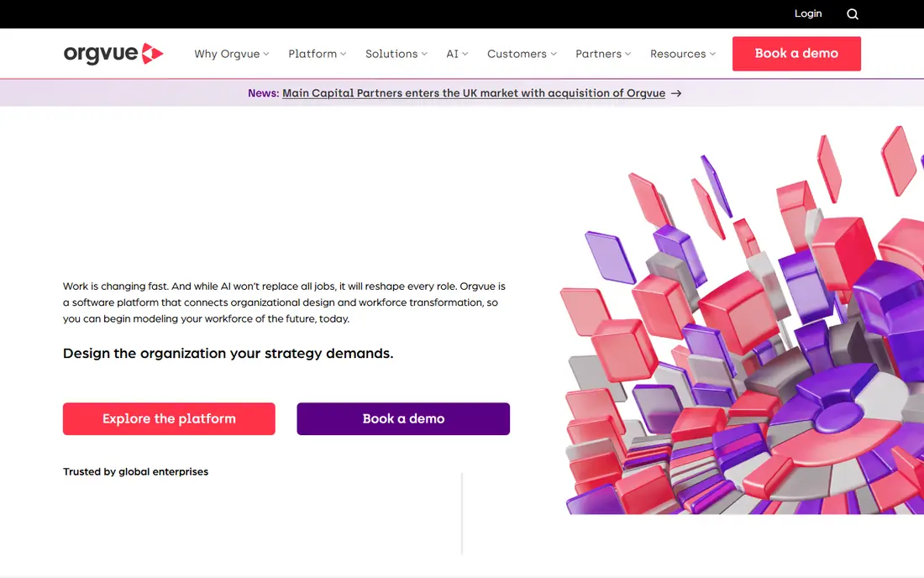Click the chevron beside Partners
This screenshot has width=924, height=578.
(627, 55)
